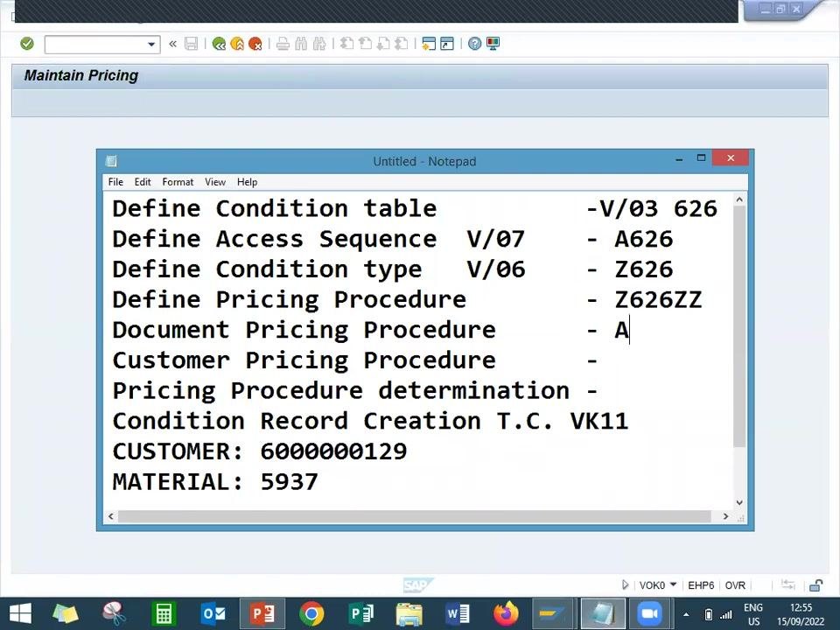840x630 pixels.
Task: Expand the status bar triangle arrow
Action: [625, 585]
